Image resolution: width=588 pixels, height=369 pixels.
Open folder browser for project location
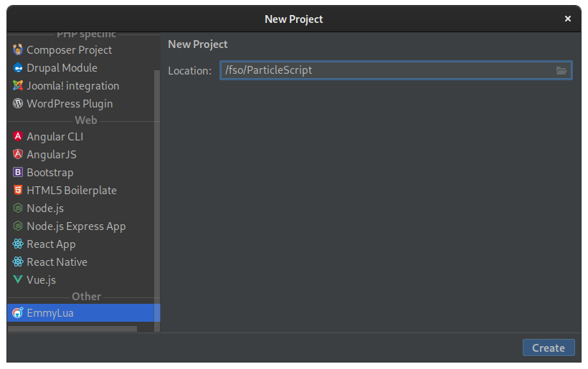[x=561, y=70]
